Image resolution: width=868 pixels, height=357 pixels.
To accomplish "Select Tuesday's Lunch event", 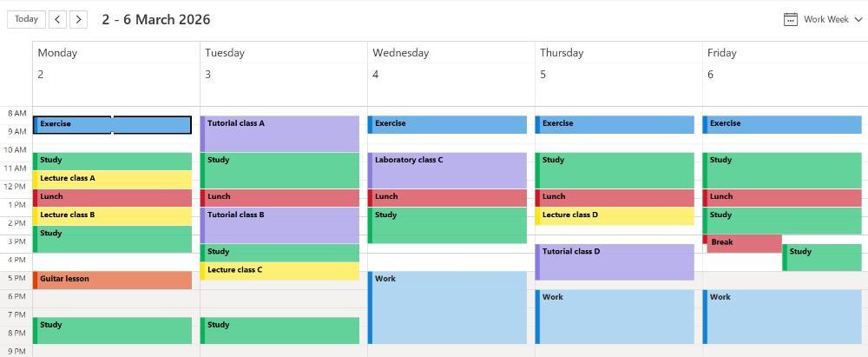I will (279, 198).
